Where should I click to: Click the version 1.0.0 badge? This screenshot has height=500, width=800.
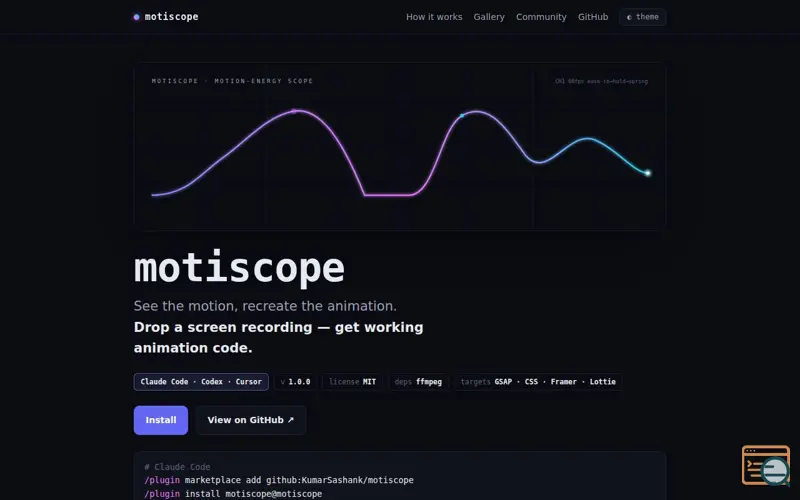[295, 382]
